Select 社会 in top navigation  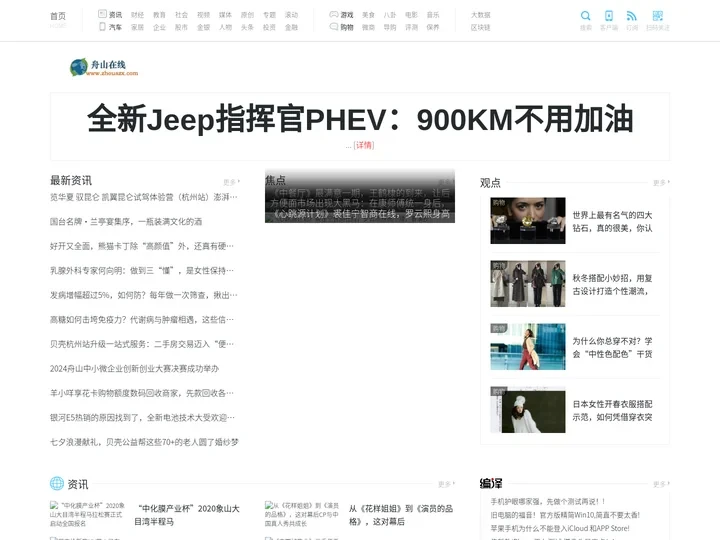(x=181, y=15)
